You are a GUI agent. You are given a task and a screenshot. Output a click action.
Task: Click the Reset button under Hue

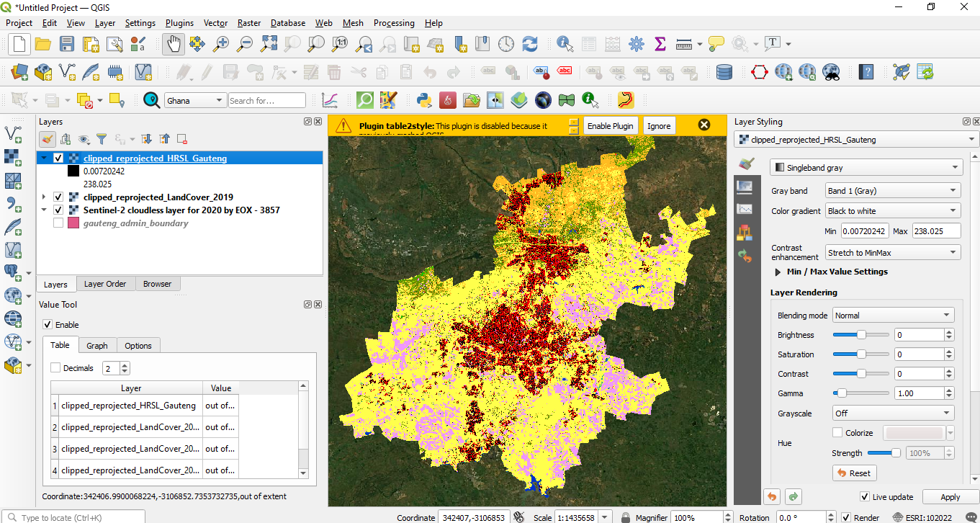point(854,473)
